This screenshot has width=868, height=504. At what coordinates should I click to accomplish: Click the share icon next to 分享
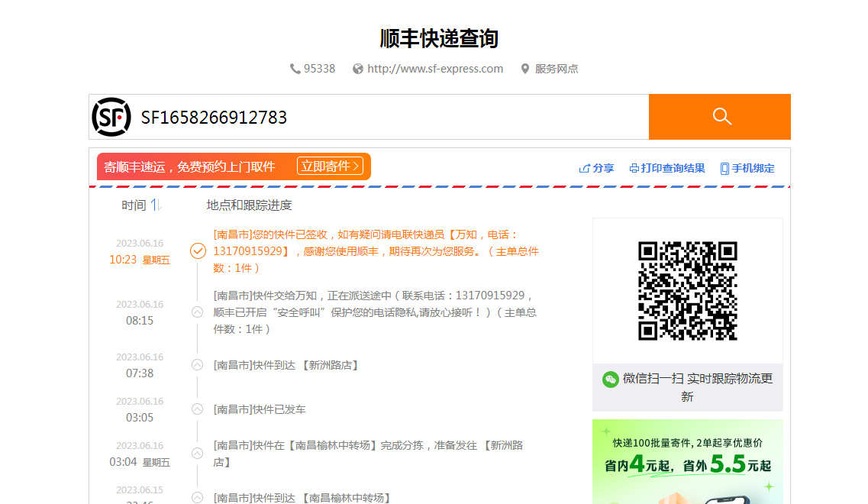(584, 168)
